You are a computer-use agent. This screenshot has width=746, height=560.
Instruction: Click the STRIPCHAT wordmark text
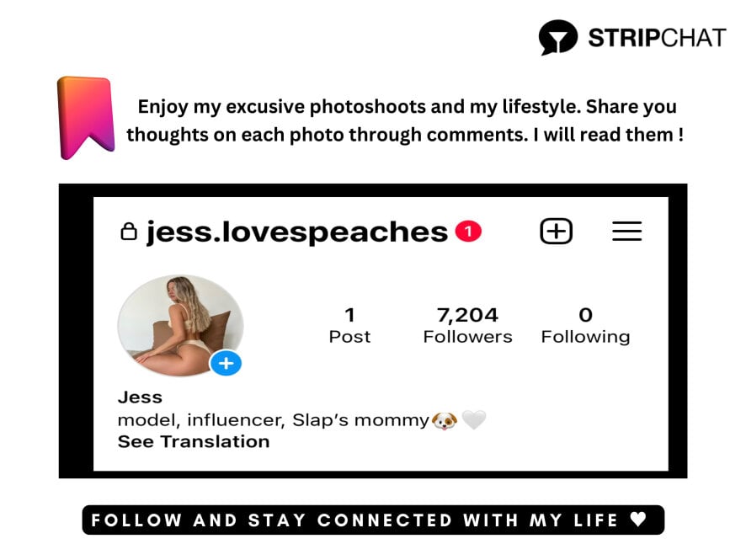coord(657,38)
